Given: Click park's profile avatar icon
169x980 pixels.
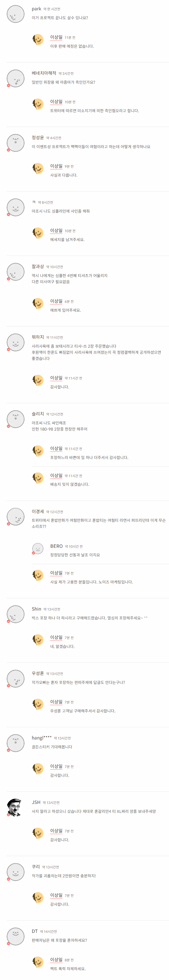Looking at the screenshot, I should (16, 12).
